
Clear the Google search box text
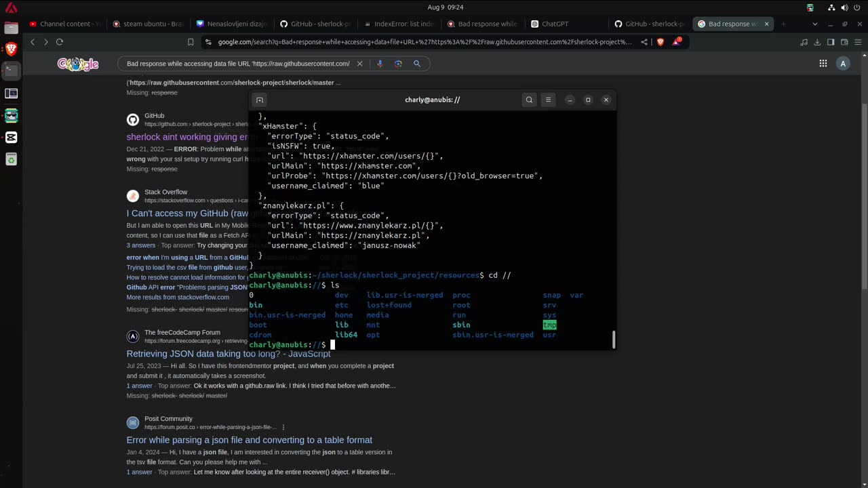[360, 64]
